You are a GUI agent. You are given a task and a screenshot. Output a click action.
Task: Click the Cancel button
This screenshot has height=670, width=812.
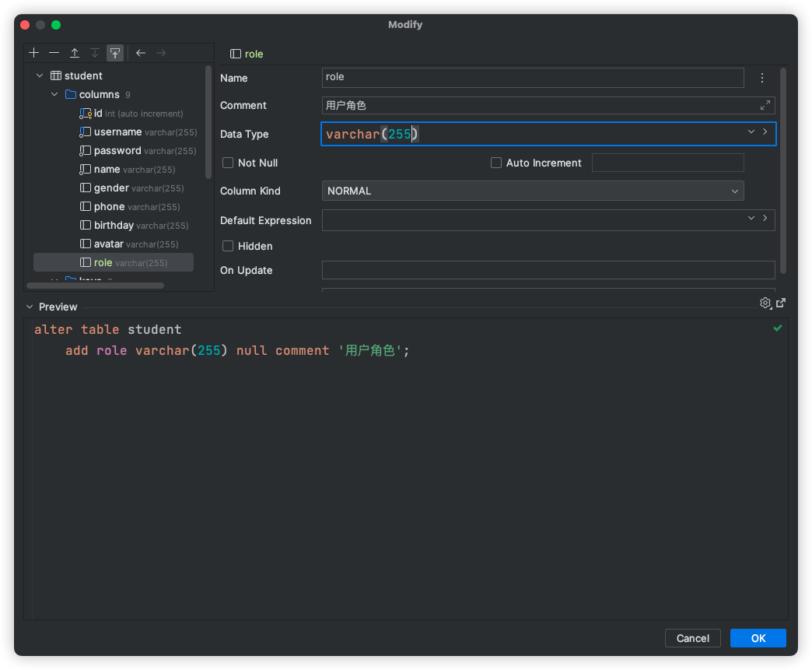tap(692, 638)
